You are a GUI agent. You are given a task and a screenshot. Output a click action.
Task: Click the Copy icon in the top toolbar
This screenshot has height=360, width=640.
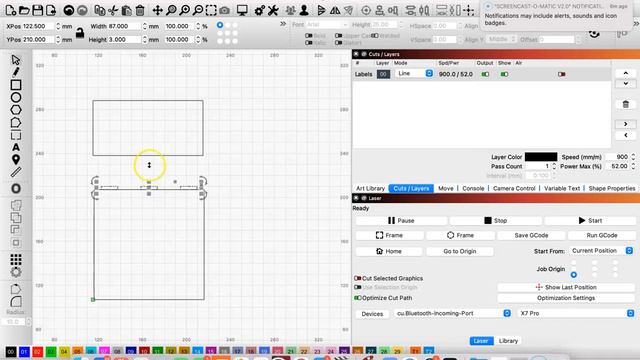[99, 10]
